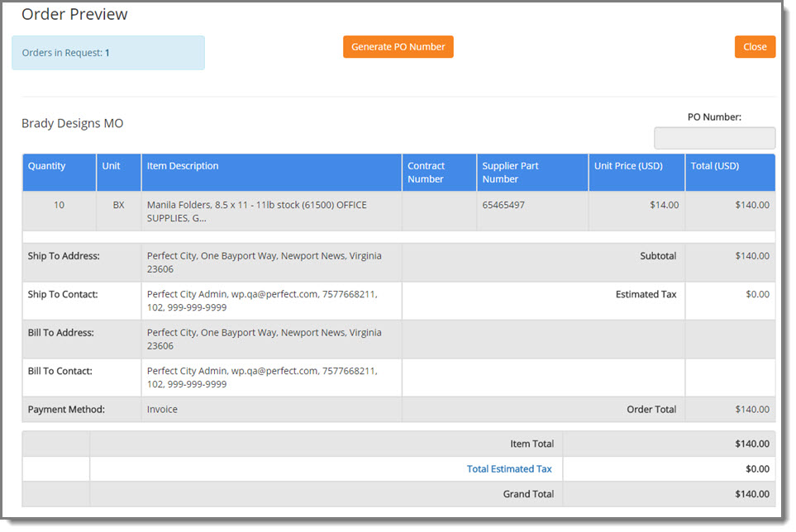Screen dimensions: 796x532
Task: Select the Manila Folders item description
Action: tap(256, 211)
